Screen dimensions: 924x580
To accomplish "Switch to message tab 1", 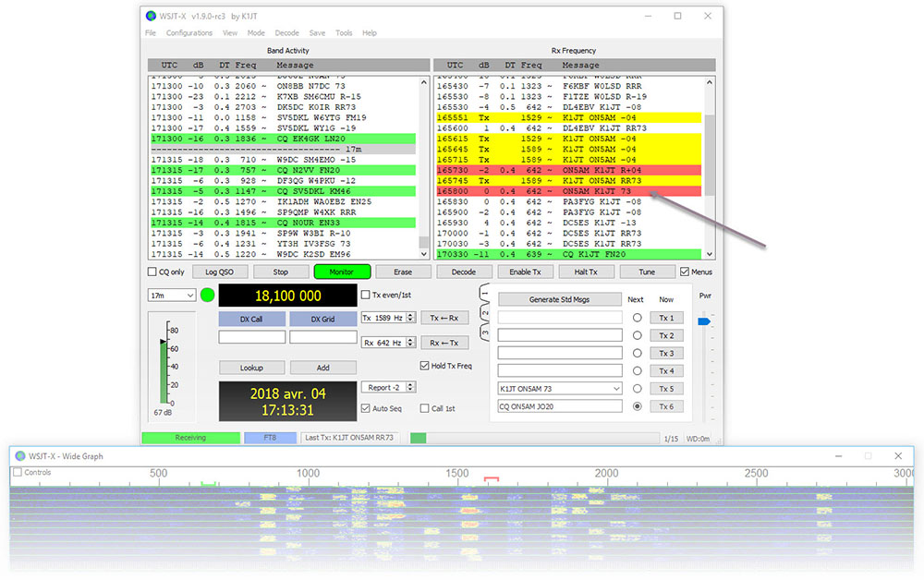I will 484,293.
